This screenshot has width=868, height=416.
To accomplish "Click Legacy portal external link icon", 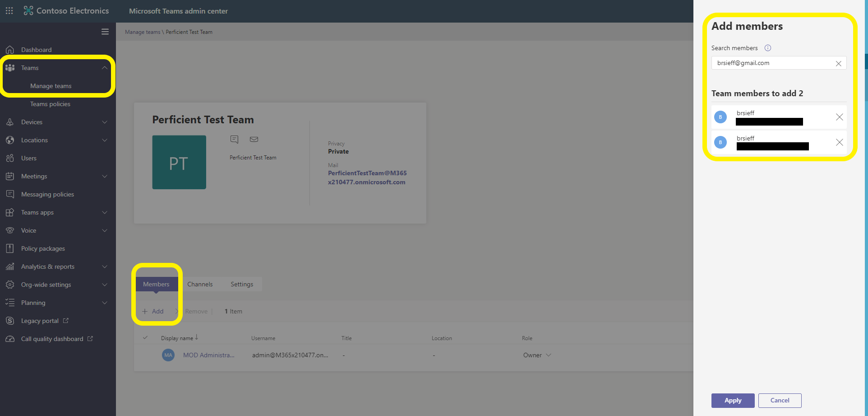I will tap(66, 320).
